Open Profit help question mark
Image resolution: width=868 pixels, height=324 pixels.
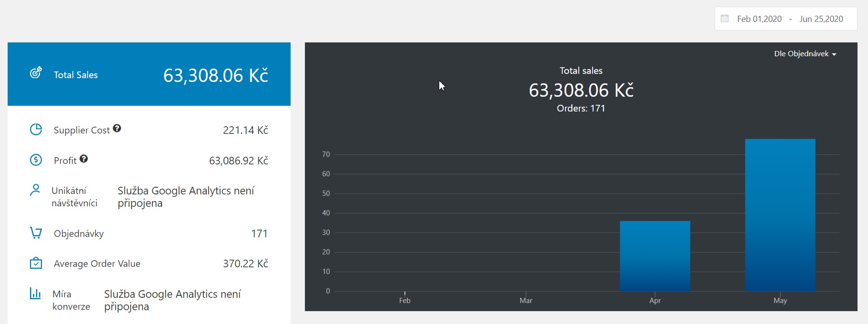coord(84,159)
